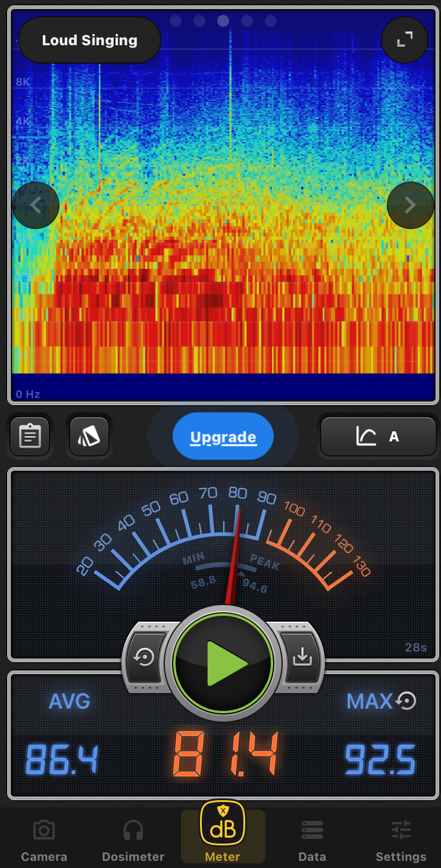
Task: Select the first page indicator dot
Action: point(176,21)
